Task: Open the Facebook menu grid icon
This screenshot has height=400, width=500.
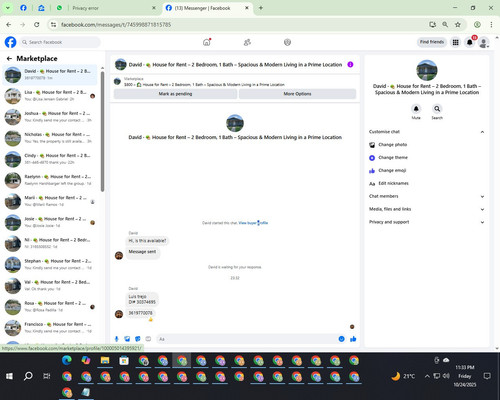Action: coord(455,42)
